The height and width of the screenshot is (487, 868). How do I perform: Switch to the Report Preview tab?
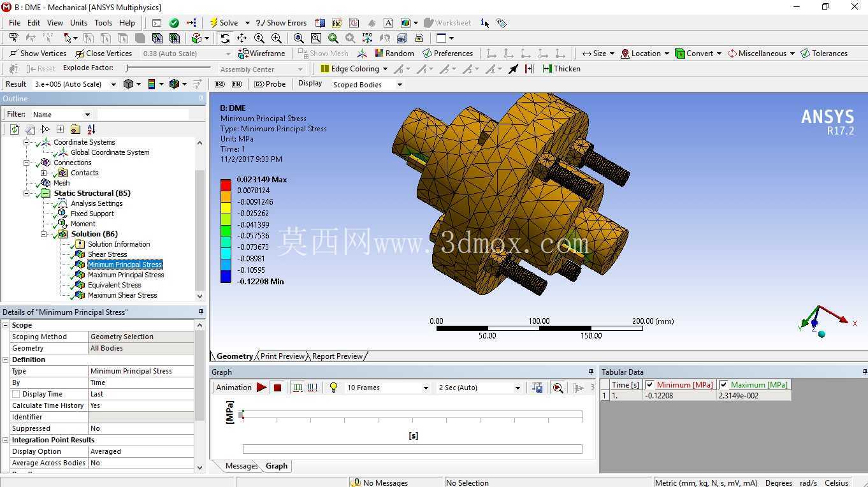337,356
